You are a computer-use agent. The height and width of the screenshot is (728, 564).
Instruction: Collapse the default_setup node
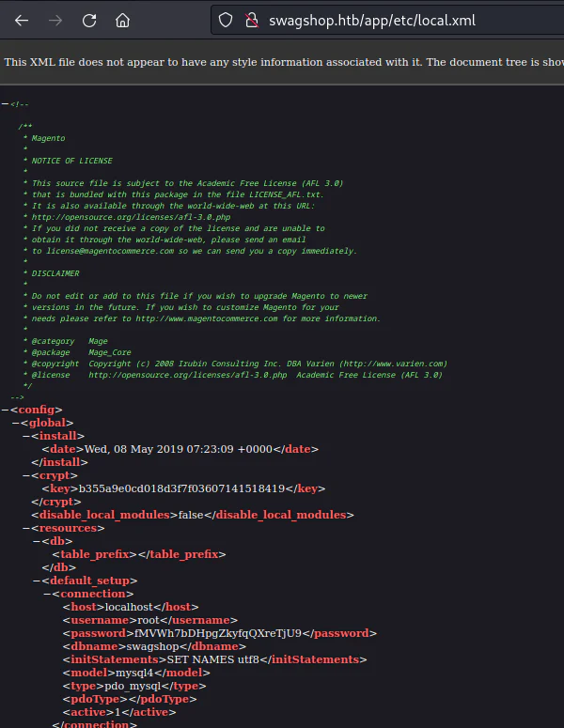tap(37, 581)
